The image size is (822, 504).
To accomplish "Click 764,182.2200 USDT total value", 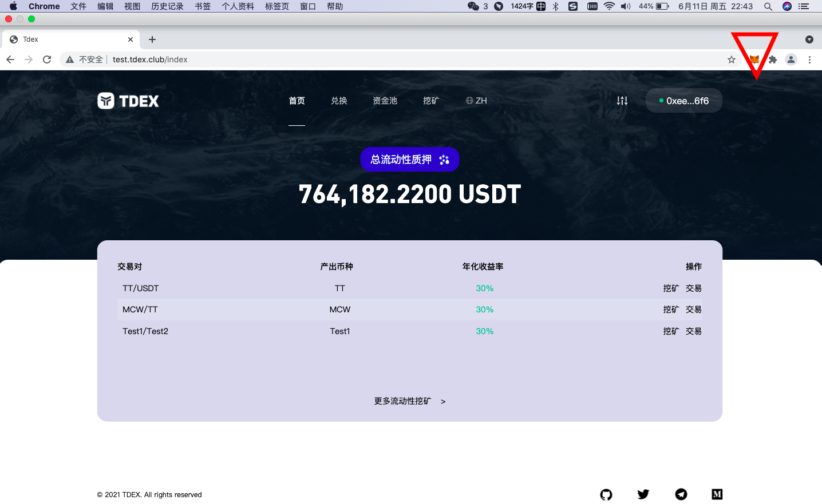I will click(x=410, y=195).
